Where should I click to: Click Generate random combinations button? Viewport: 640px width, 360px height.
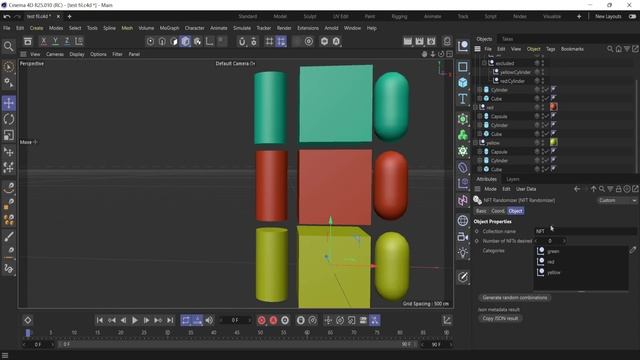(515, 298)
